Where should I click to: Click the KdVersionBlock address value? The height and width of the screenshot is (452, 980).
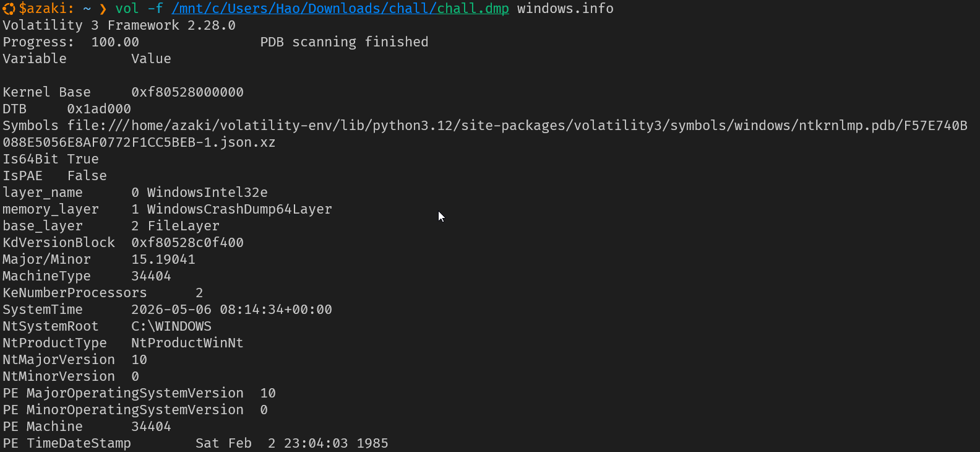point(187,243)
